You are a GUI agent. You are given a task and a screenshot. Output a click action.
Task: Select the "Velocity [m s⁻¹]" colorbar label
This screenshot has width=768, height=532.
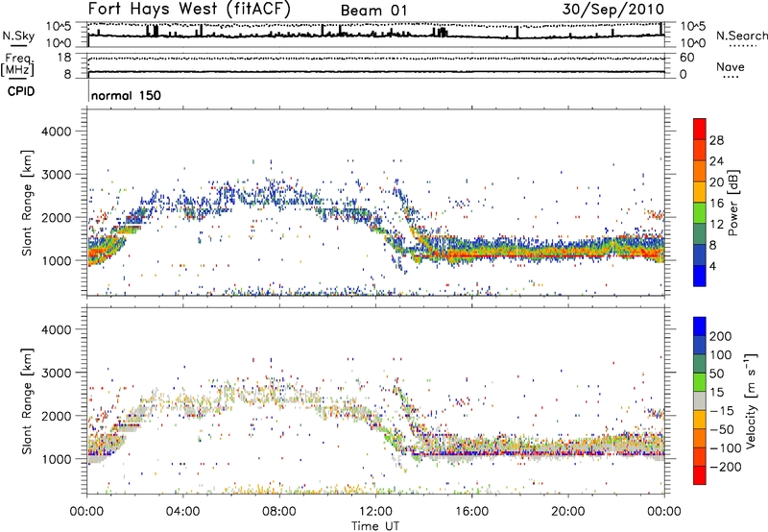point(751,401)
